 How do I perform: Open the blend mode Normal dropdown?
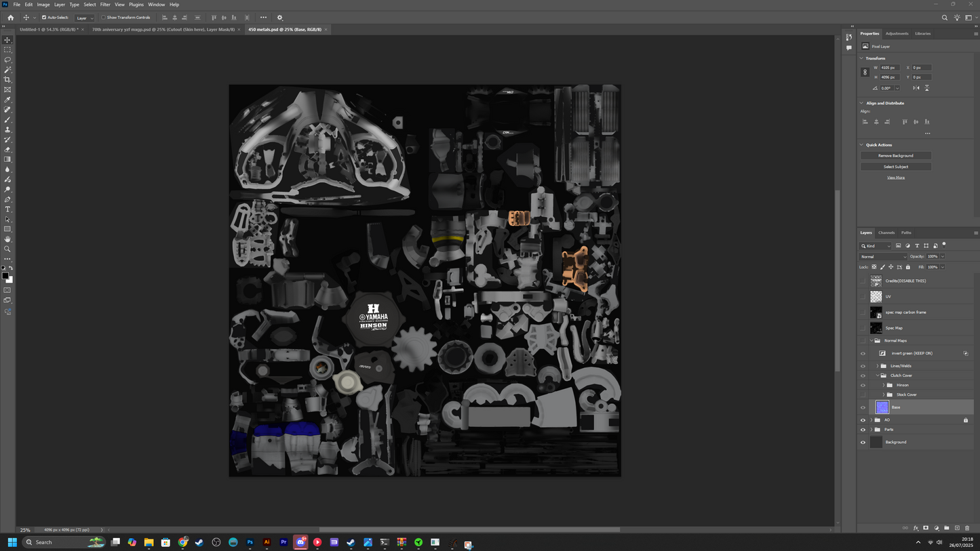[883, 257]
